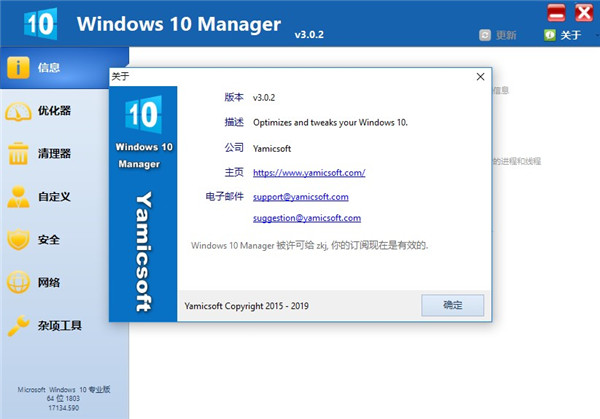Viewport: 600px width, 419px height.
Task: Open the 杂项工具 Misc tools wrench icon
Action: tap(18, 326)
